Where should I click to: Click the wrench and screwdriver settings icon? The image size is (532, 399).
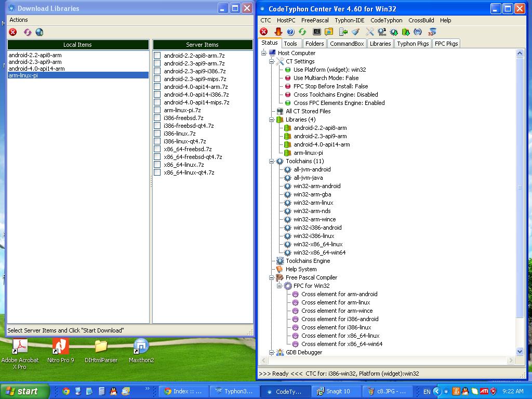[x=370, y=32]
